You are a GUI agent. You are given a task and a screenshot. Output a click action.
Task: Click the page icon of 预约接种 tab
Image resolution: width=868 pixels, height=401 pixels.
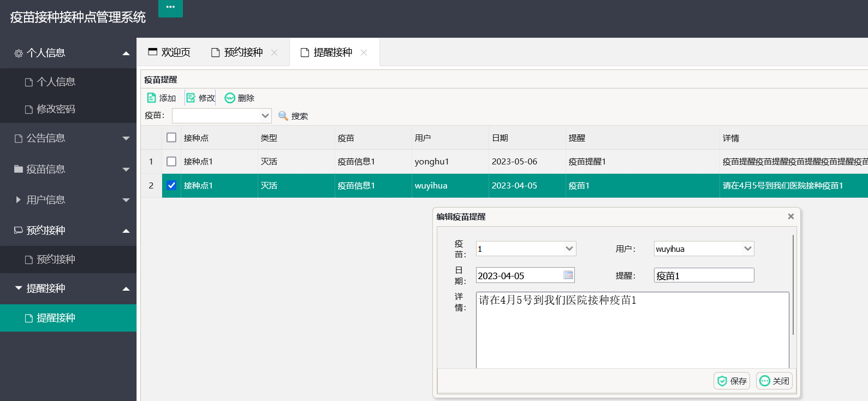(x=216, y=52)
